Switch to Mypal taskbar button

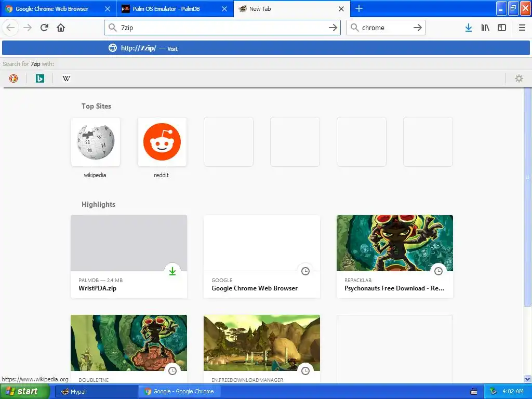pos(96,392)
